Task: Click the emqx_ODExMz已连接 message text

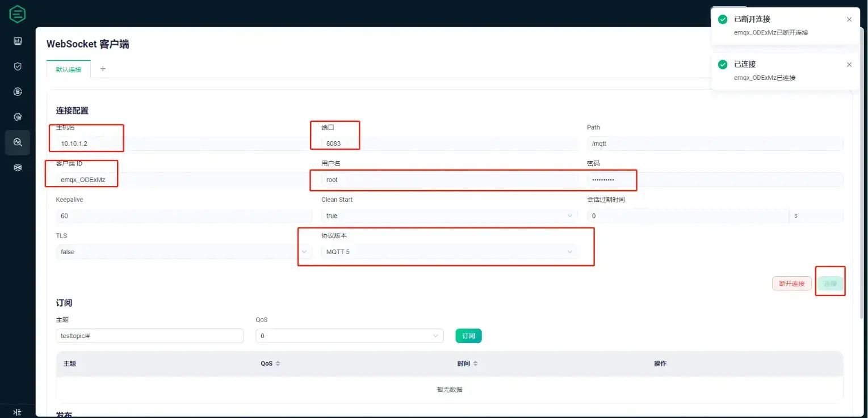Action: (x=765, y=78)
